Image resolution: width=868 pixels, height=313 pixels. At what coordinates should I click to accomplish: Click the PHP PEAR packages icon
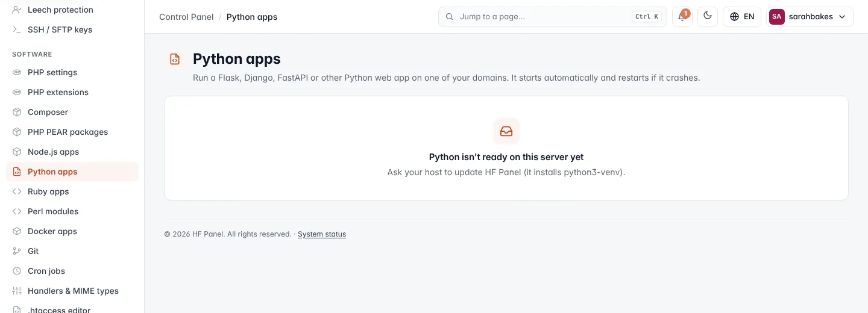pos(17,132)
